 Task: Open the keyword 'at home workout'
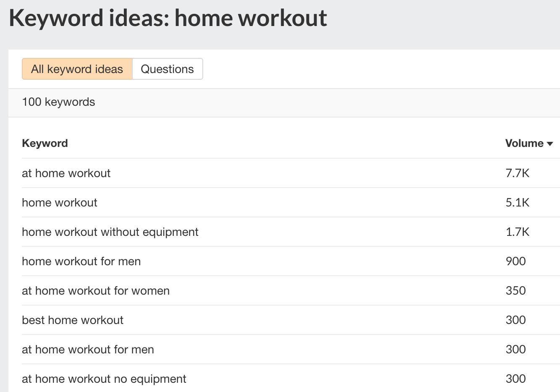[66, 173]
